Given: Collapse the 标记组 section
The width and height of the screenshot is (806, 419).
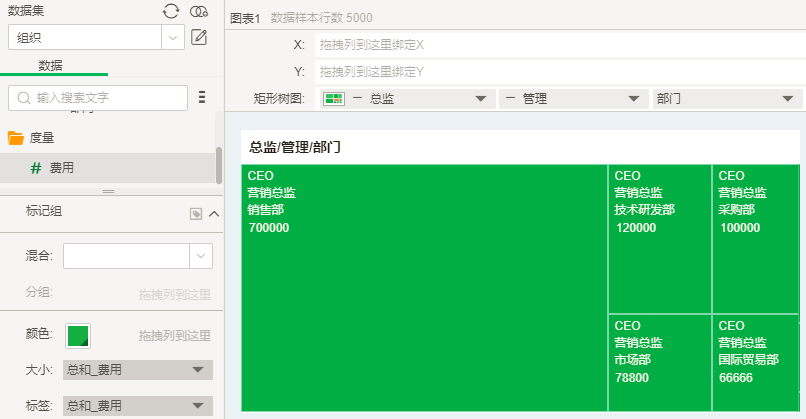Looking at the screenshot, I should 214,214.
